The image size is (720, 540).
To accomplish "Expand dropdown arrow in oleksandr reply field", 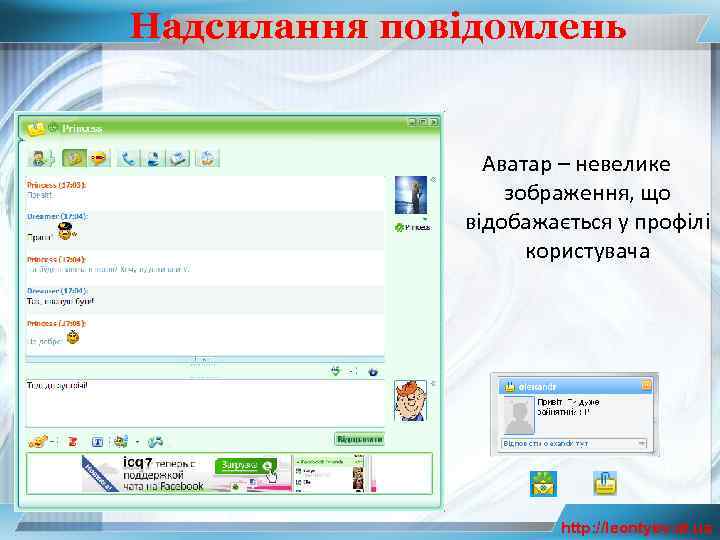I will coord(642,444).
